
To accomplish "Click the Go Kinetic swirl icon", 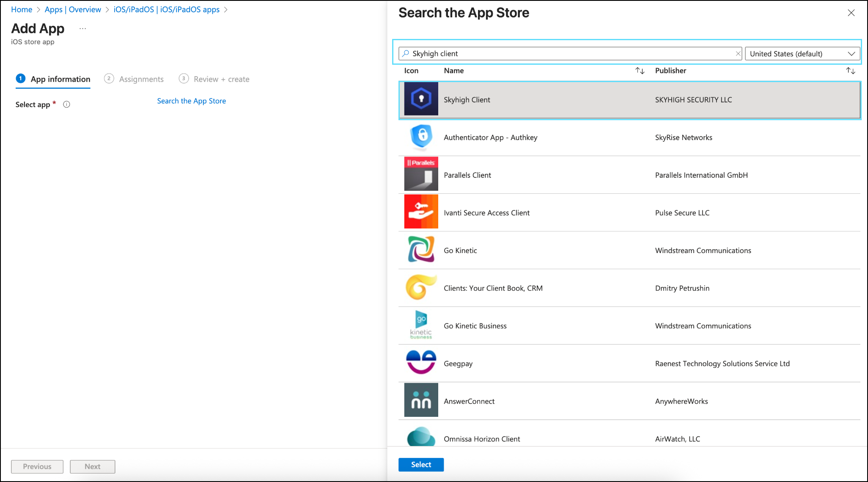I will (421, 250).
